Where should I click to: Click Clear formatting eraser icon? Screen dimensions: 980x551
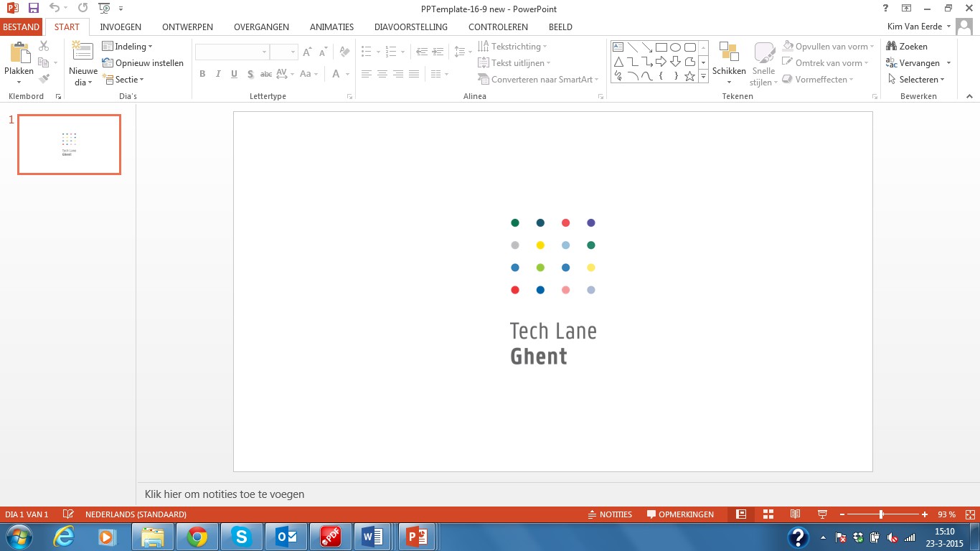click(x=344, y=52)
